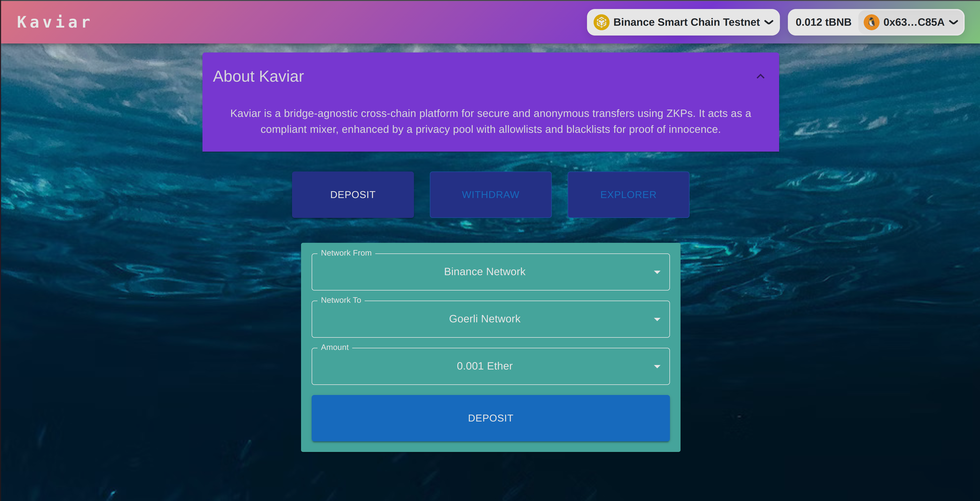Open the Network To dropdown
The width and height of the screenshot is (980, 501).
(490, 319)
